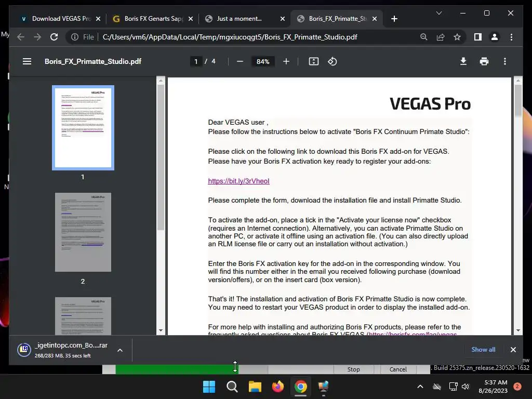Open notification badge showing 2
The width and height of the screenshot is (532, 399).
517,387
